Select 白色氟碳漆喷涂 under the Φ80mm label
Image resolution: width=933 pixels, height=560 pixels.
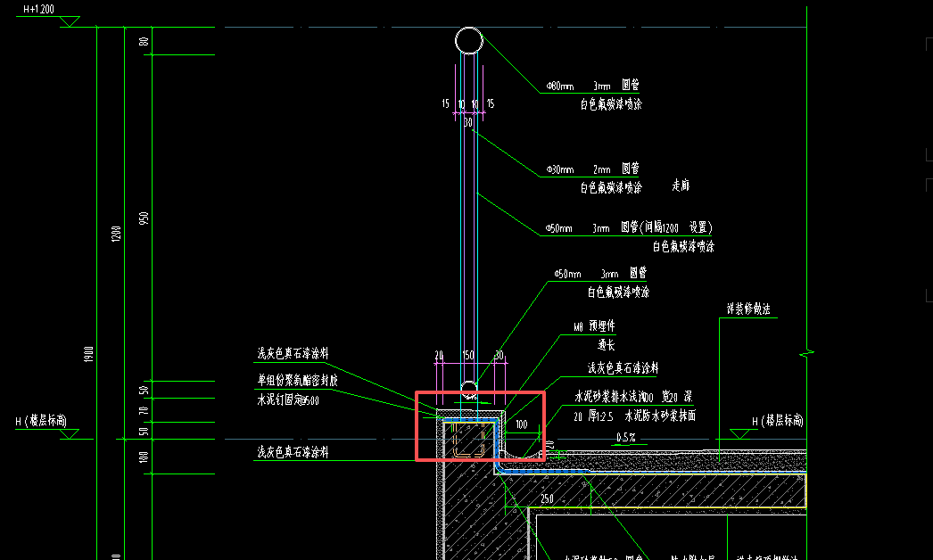(x=611, y=104)
